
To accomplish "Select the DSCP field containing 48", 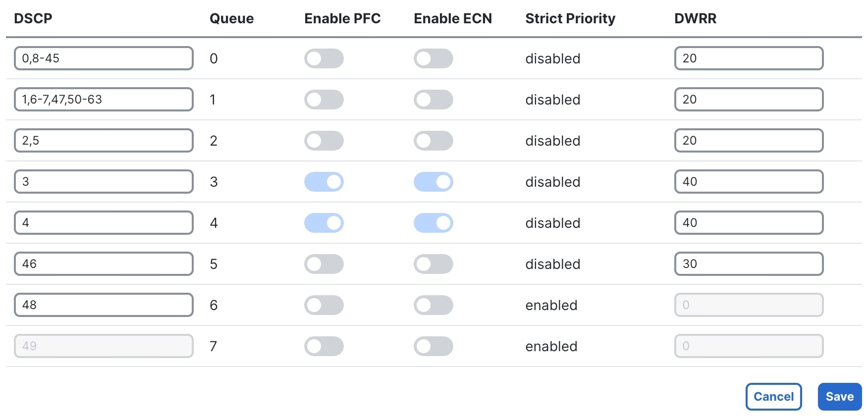I will [103, 305].
